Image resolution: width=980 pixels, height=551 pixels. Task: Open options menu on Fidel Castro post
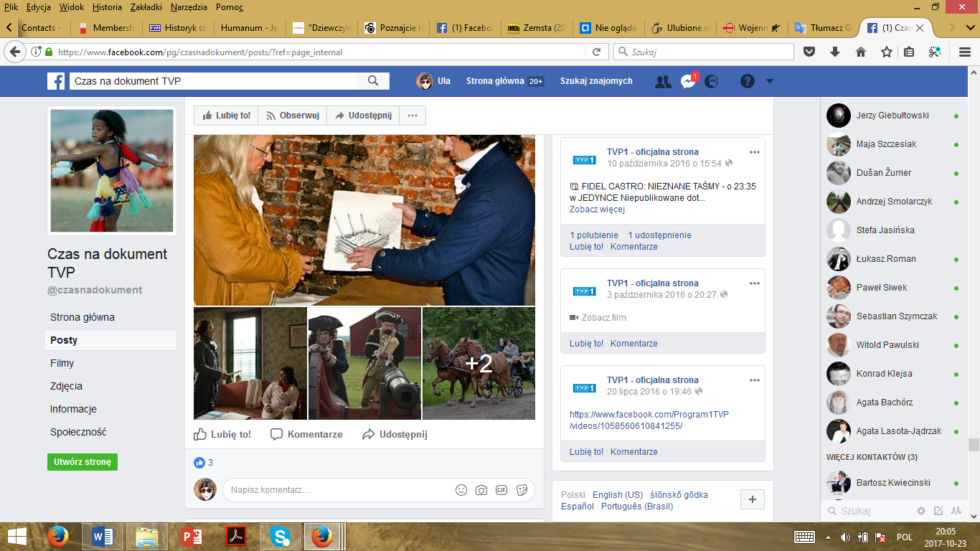(x=754, y=152)
